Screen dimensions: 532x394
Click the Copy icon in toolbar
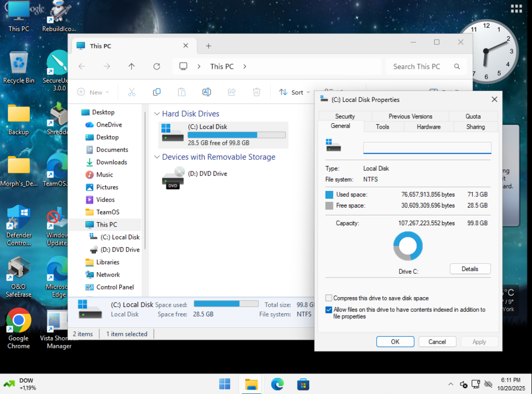pyautogui.click(x=157, y=92)
